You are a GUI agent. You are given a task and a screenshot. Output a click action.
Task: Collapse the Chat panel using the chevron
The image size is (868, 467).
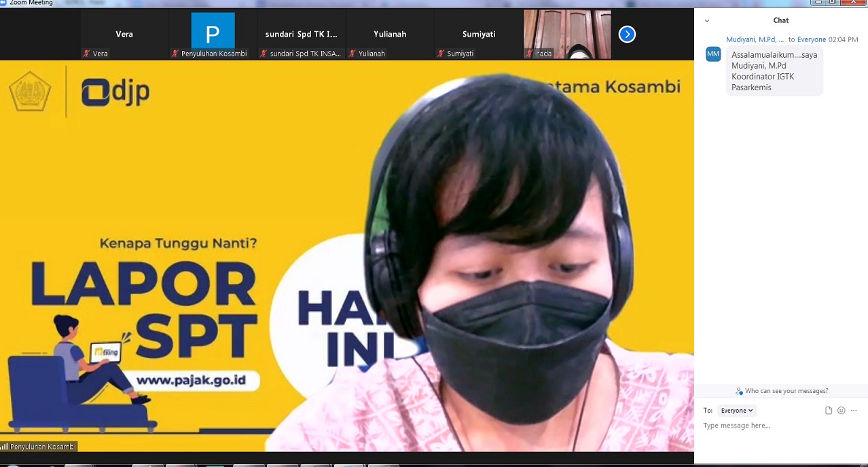click(706, 20)
